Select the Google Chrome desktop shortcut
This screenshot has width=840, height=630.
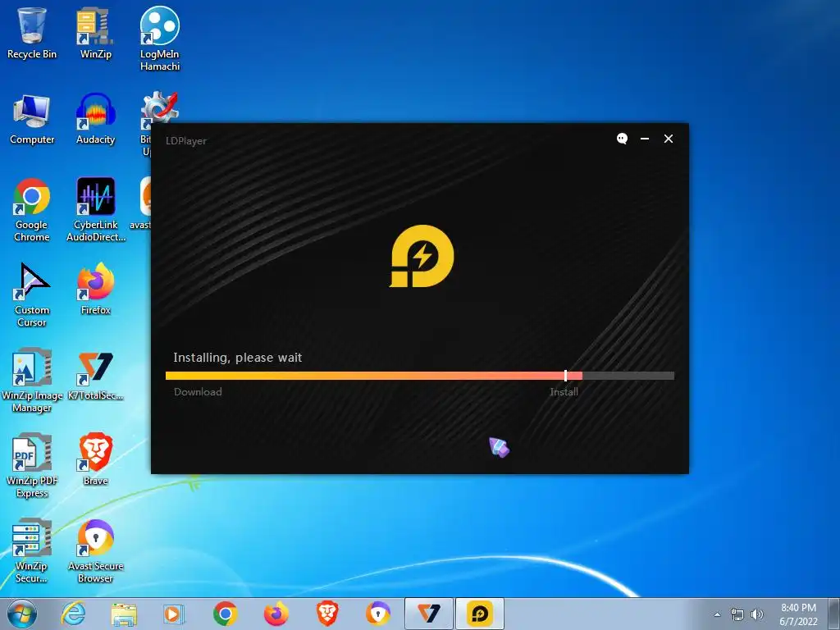(x=32, y=210)
